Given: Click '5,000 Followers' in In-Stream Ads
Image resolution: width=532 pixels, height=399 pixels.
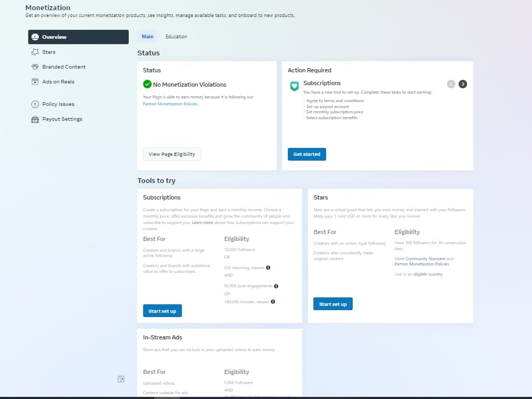Looking at the screenshot, I should 238,383.
